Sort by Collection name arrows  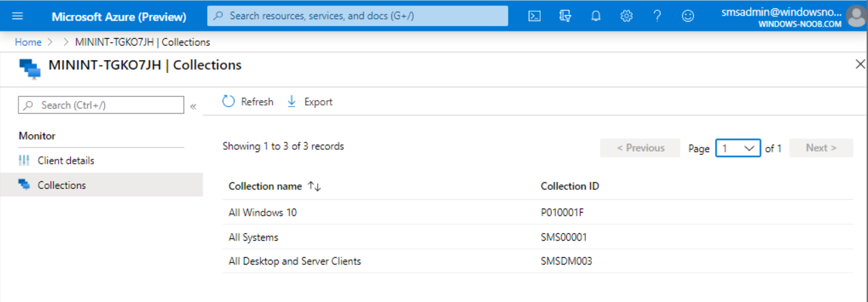(314, 186)
